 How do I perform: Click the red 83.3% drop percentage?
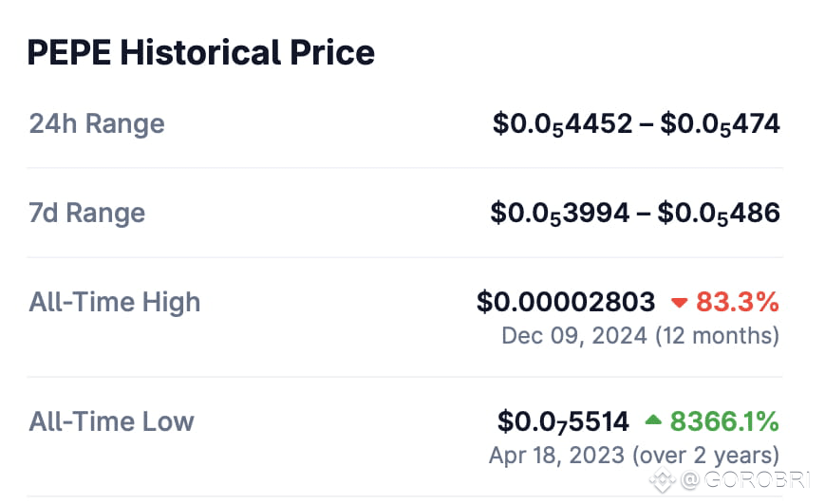pyautogui.click(x=738, y=303)
